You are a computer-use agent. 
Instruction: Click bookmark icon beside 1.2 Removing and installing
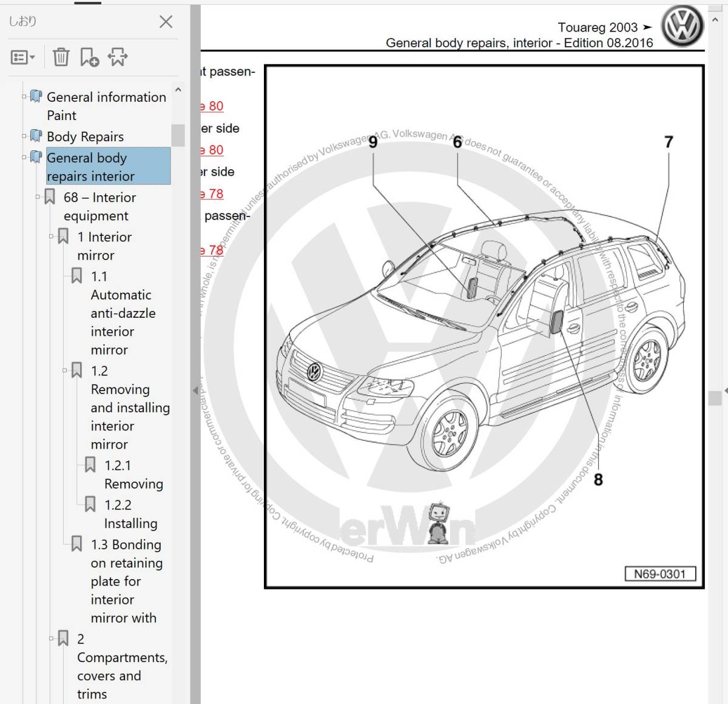click(x=76, y=370)
